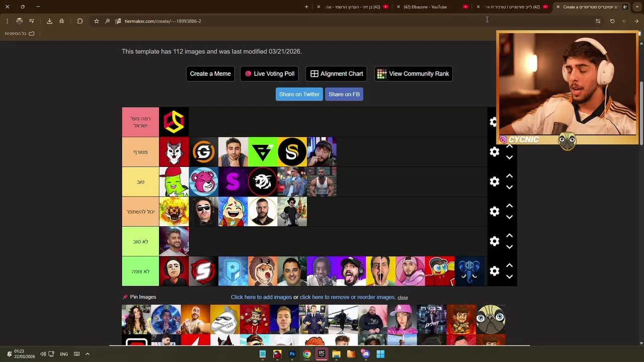Follow the 'Click here to add images' link
This screenshot has height=362, width=644.
point(261,297)
